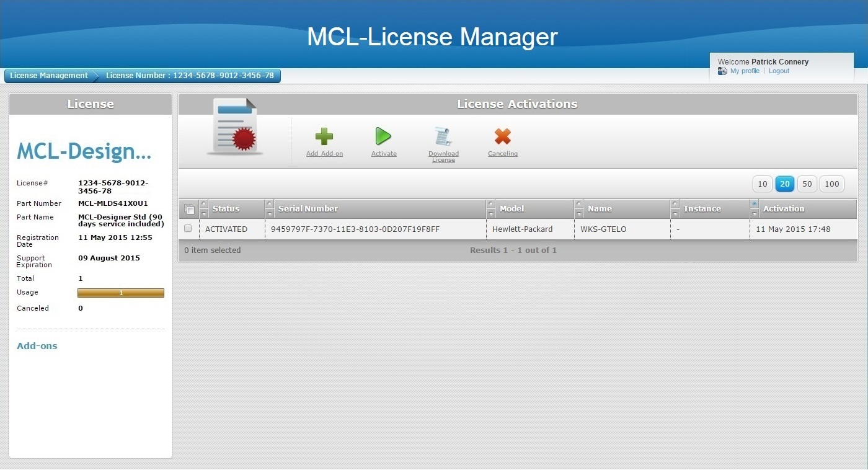Go to License Management breadcrumb
Viewport: 868px width, 470px height.
49,76
